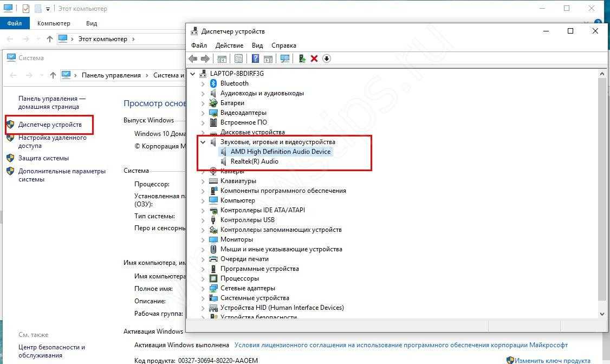Select the AMD High Definition Audio Device speaker icon
The image size is (610, 364).
tap(223, 152)
